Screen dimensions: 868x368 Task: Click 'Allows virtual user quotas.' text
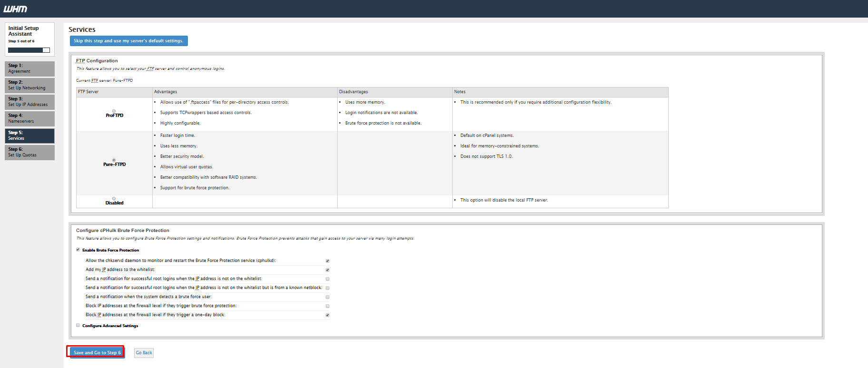point(187,167)
